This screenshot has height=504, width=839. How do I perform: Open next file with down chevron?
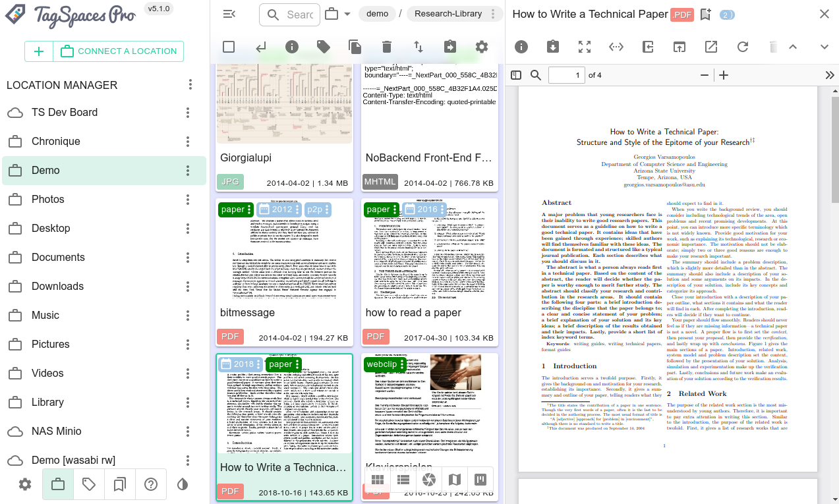click(825, 47)
